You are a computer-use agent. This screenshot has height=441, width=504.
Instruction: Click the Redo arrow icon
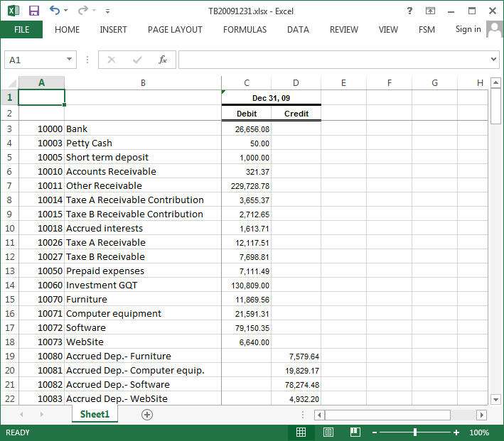pyautogui.click(x=82, y=11)
